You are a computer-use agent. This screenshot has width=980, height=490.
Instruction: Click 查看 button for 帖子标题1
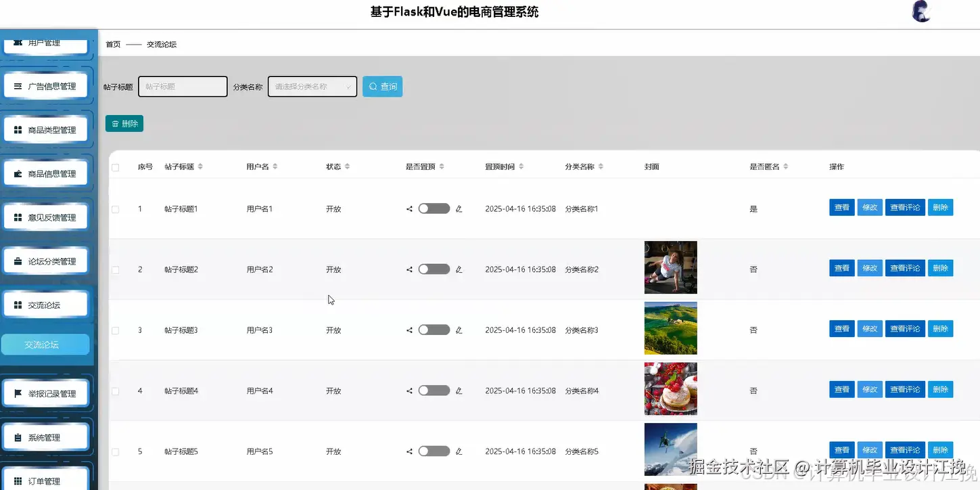[x=842, y=208]
